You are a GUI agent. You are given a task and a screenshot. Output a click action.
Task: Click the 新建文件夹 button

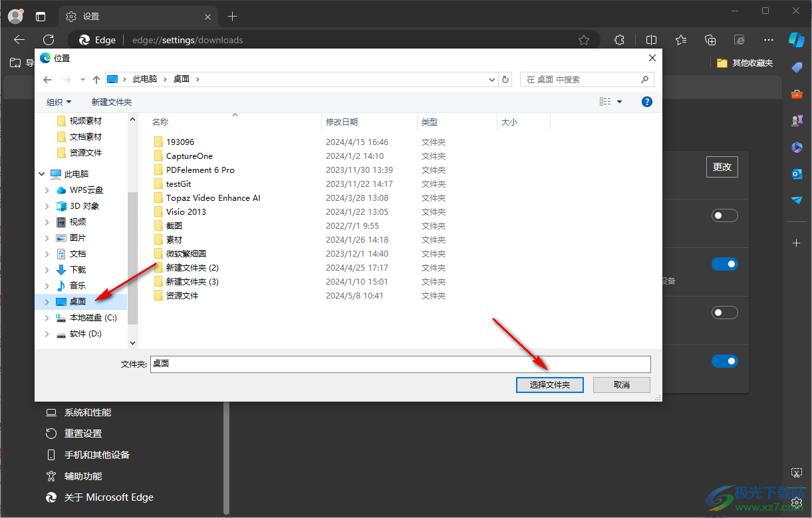[112, 102]
